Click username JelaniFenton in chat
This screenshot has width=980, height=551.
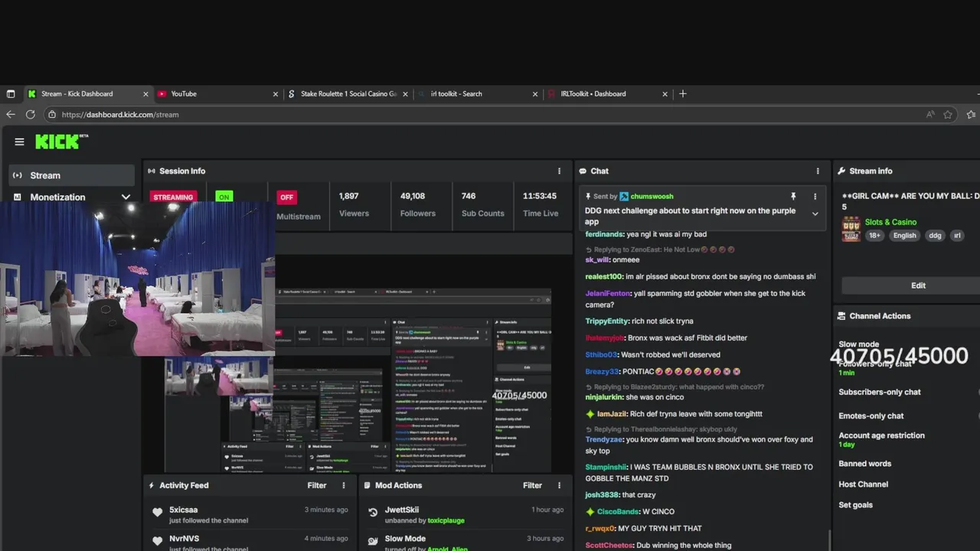(608, 293)
